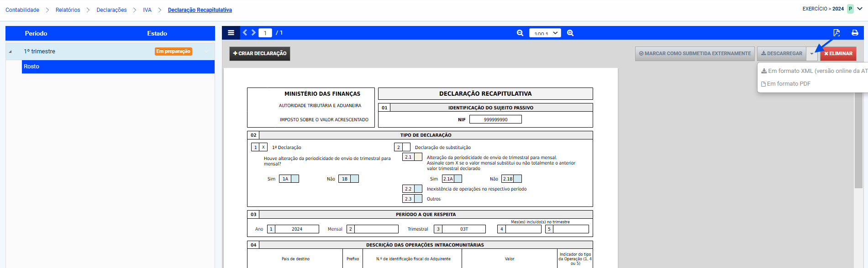
Task: Open IVA breadcrumb link
Action: point(147,10)
